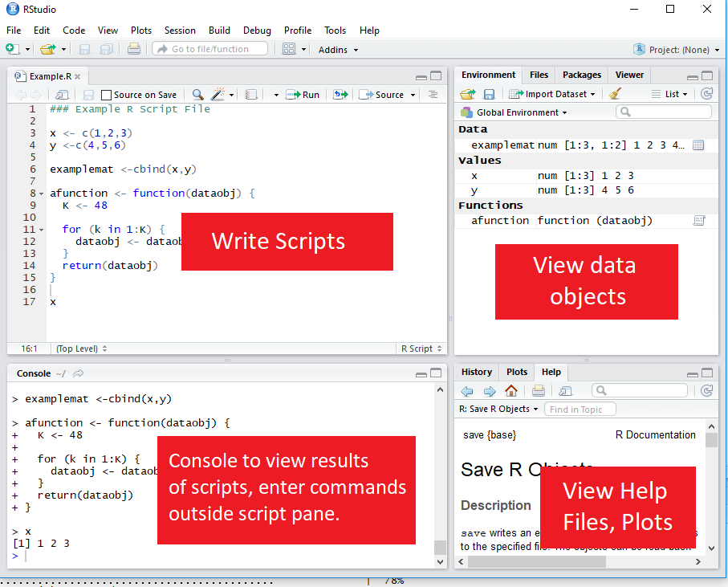Image resolution: width=728 pixels, height=587 pixels.
Task: Switch to the History tab
Action: click(x=476, y=372)
